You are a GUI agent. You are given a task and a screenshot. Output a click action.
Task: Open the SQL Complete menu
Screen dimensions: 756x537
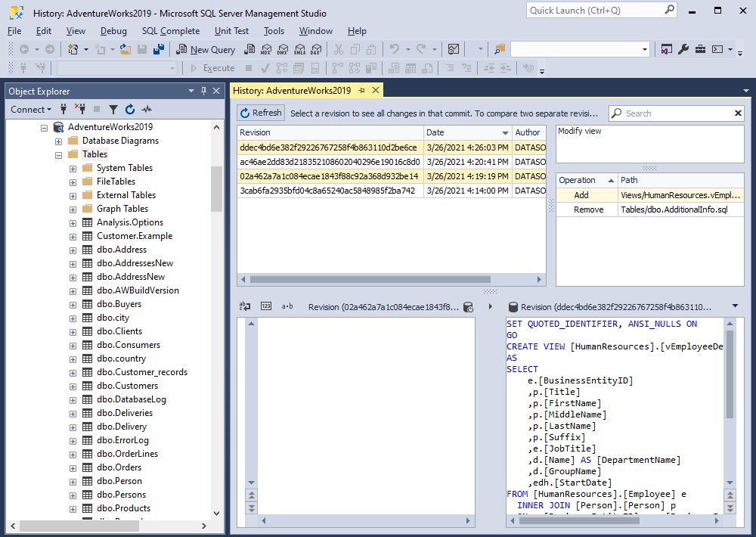pyautogui.click(x=171, y=31)
